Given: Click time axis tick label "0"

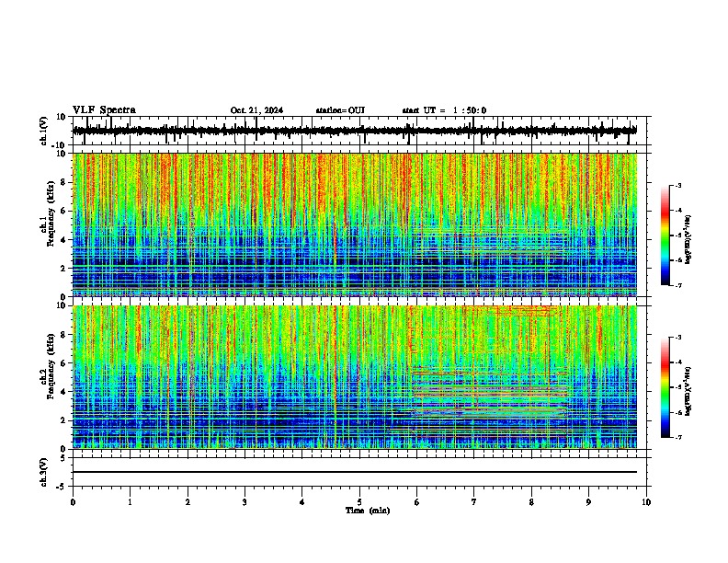Looking at the screenshot, I should click(x=73, y=502).
